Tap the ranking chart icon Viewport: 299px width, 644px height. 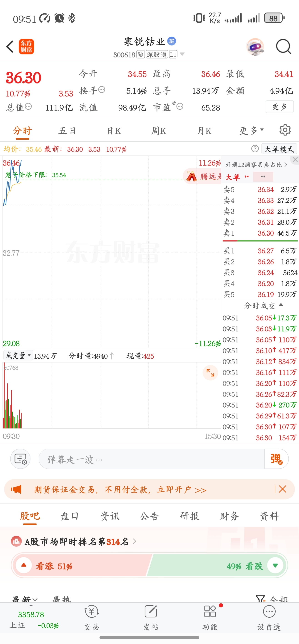click(x=16, y=541)
